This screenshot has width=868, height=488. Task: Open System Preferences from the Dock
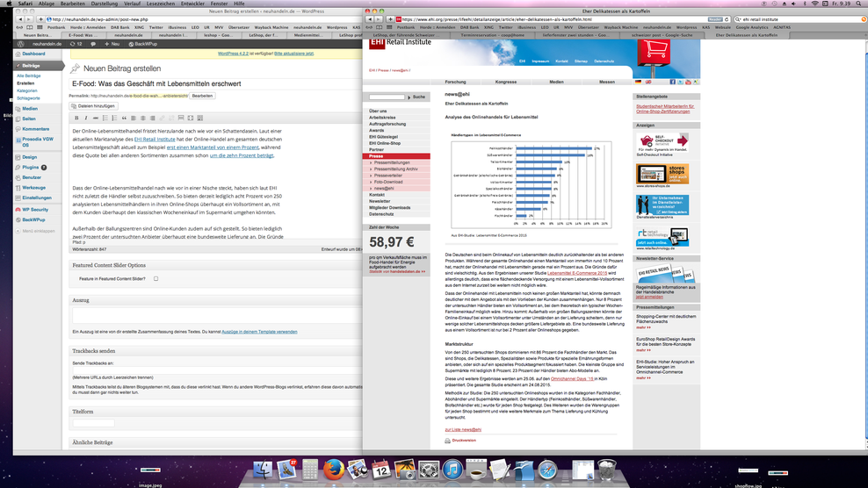(429, 470)
